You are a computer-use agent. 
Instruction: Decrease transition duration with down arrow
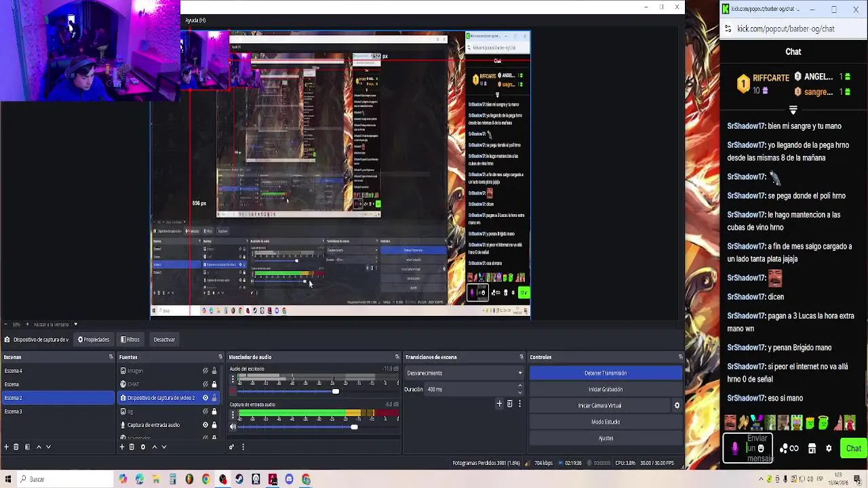520,392
